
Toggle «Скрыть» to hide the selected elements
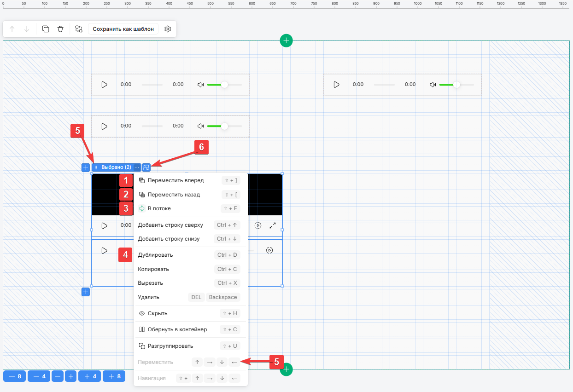(158, 313)
